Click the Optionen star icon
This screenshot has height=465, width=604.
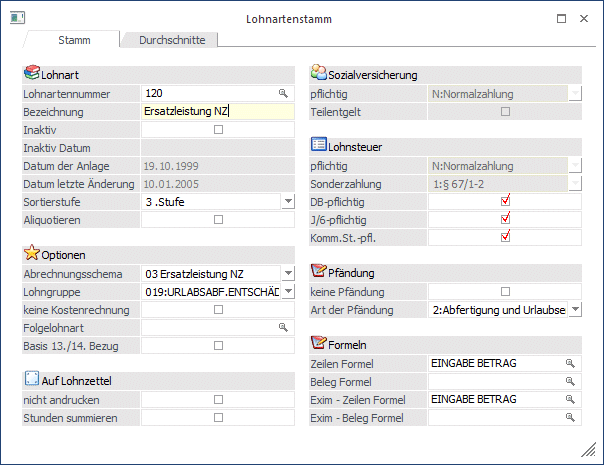[30, 254]
